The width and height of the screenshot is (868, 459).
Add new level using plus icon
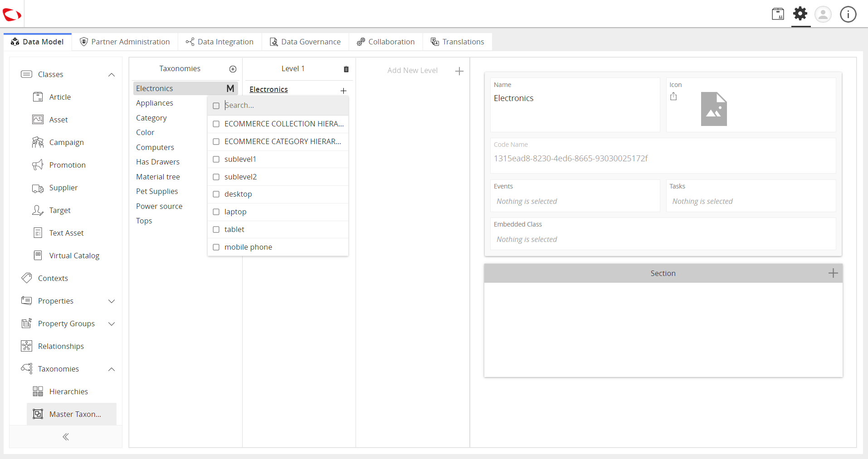point(459,71)
